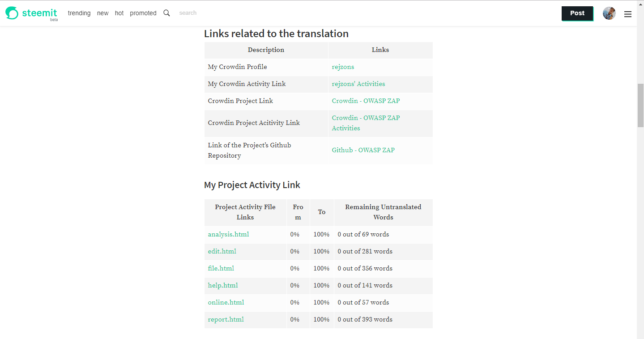Open the Crowdin - OWASP ZAP project link
This screenshot has width=644, height=339.
366,101
